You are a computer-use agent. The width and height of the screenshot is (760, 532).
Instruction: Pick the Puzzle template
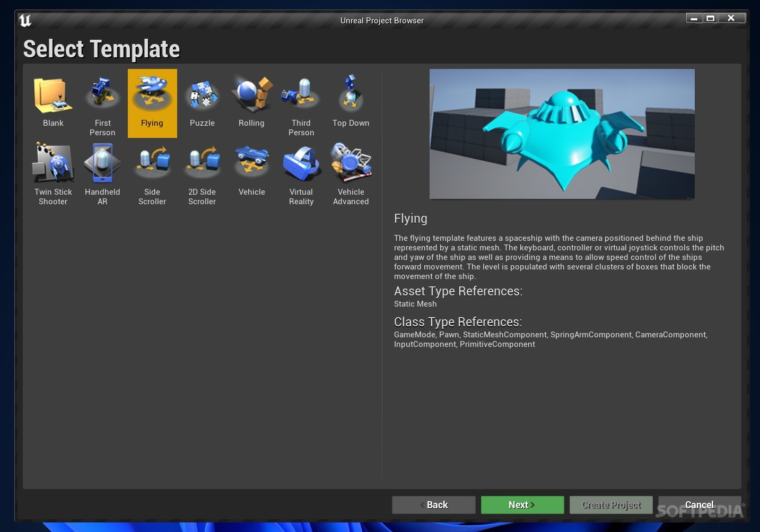click(202, 103)
